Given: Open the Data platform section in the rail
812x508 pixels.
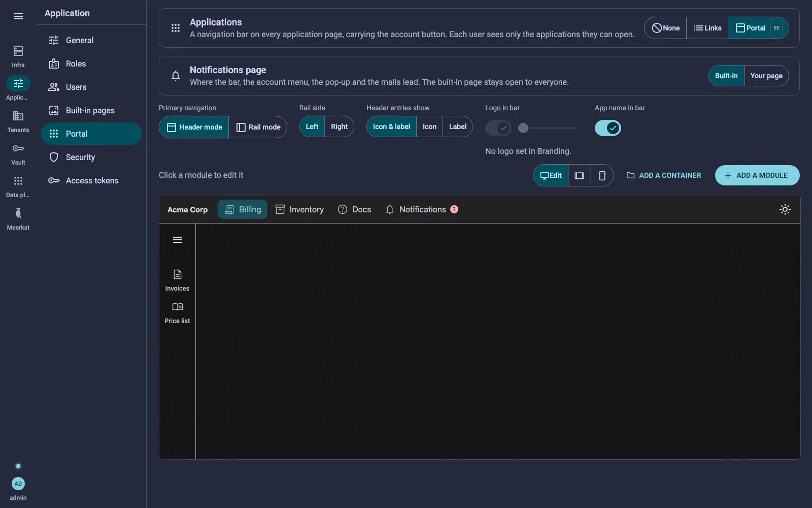Looking at the screenshot, I should [18, 186].
